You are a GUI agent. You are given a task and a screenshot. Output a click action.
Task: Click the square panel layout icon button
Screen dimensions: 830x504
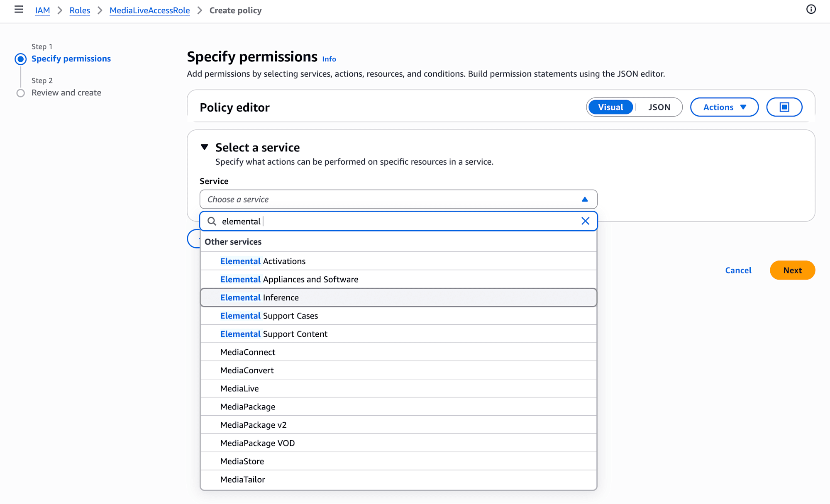pos(784,107)
